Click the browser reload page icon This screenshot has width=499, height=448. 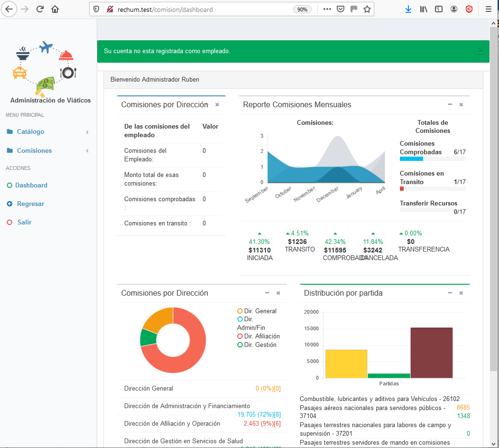(40, 9)
